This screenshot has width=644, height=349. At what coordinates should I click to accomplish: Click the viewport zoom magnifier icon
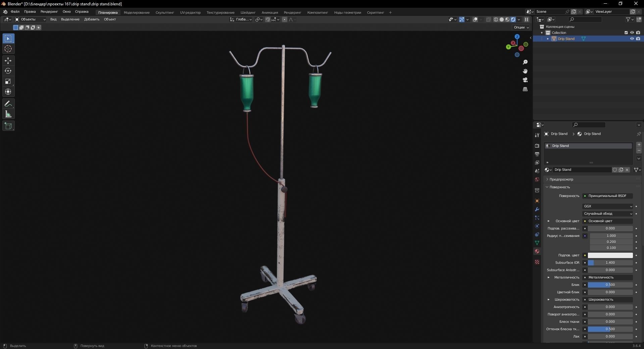click(525, 62)
